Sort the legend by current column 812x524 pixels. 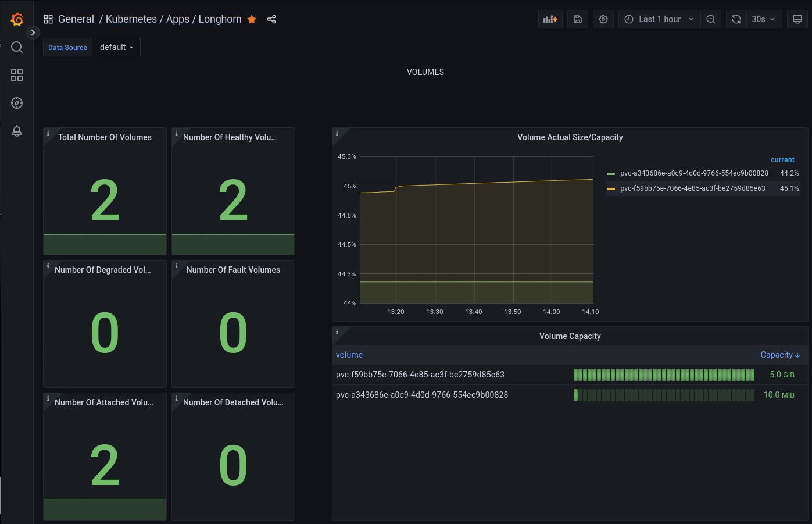point(782,160)
